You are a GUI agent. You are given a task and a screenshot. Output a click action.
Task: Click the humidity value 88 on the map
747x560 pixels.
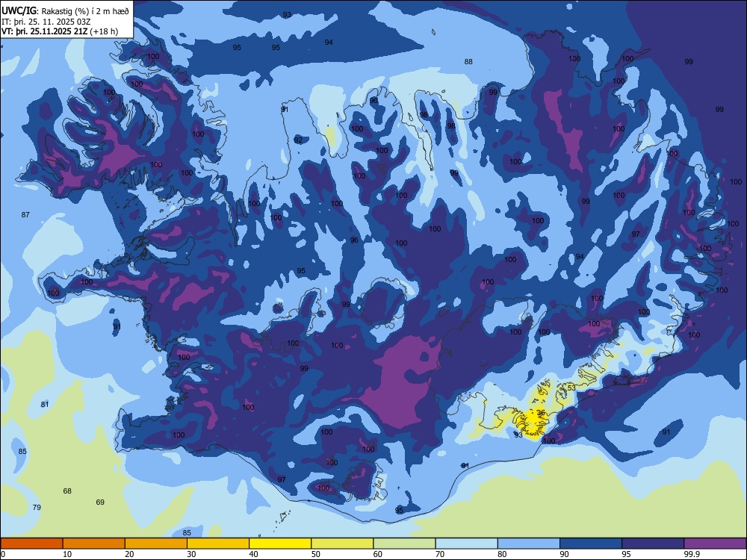click(468, 61)
